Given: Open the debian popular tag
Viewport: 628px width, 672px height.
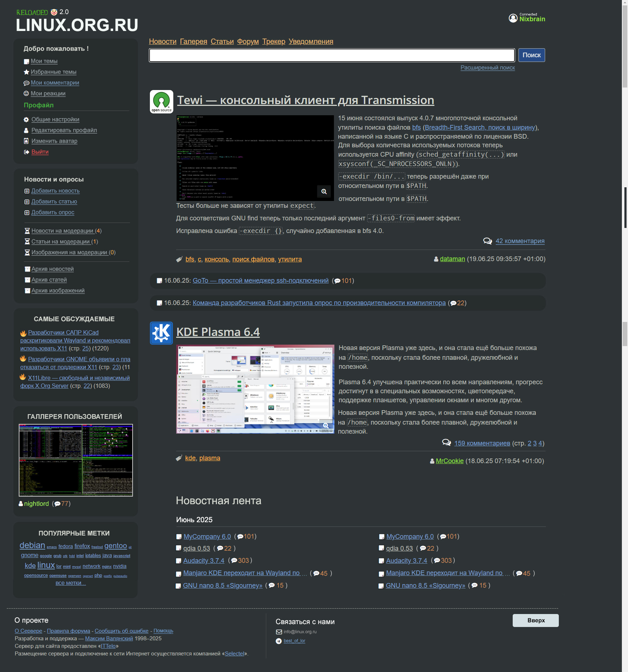Looking at the screenshot, I should tap(32, 545).
